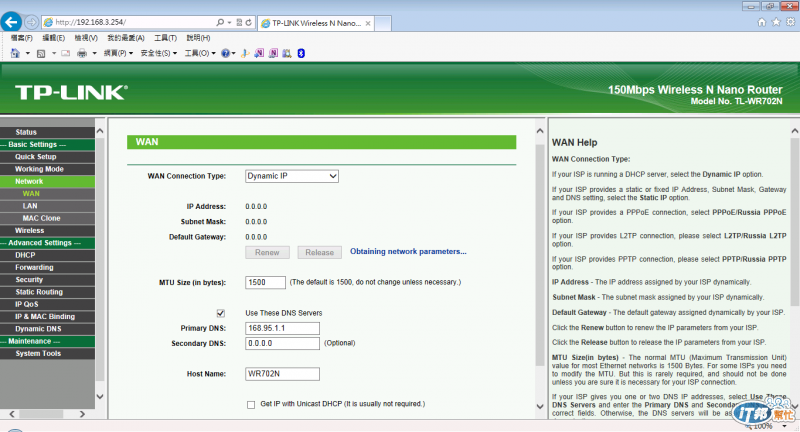The width and height of the screenshot is (800, 432).
Task: Open the 檢視(V) View menu
Action: [x=86, y=38]
